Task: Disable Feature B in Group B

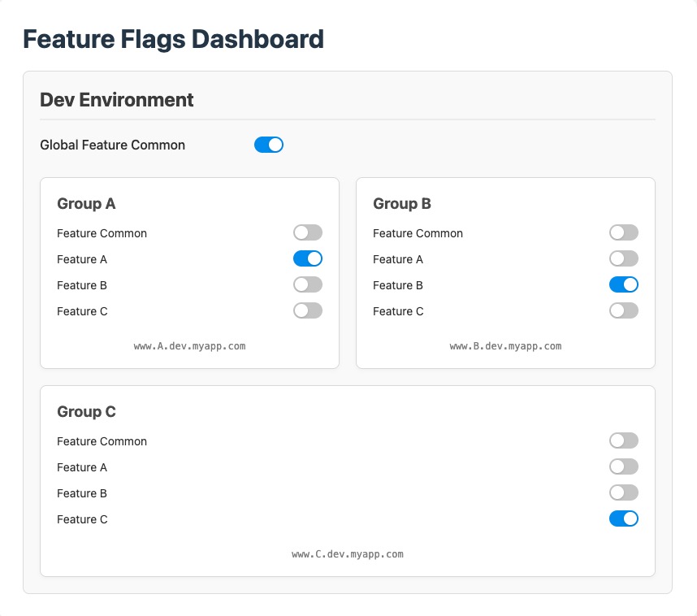Action: (x=623, y=285)
